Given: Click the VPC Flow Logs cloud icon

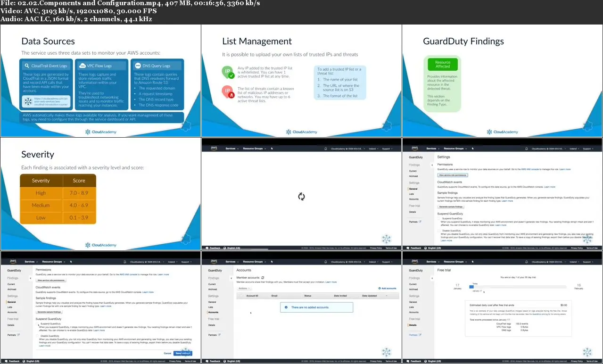Looking at the screenshot, I should 82,66.
